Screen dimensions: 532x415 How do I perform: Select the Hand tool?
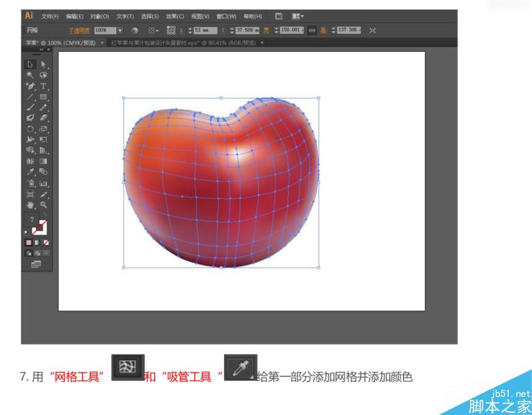tap(29, 204)
